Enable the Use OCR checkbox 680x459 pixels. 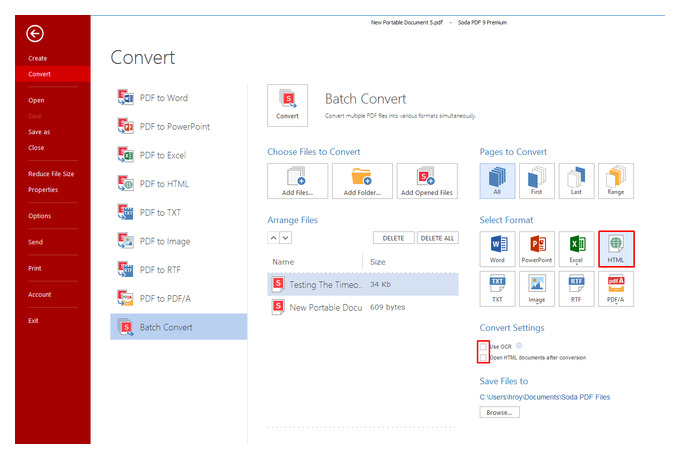tap(483, 347)
